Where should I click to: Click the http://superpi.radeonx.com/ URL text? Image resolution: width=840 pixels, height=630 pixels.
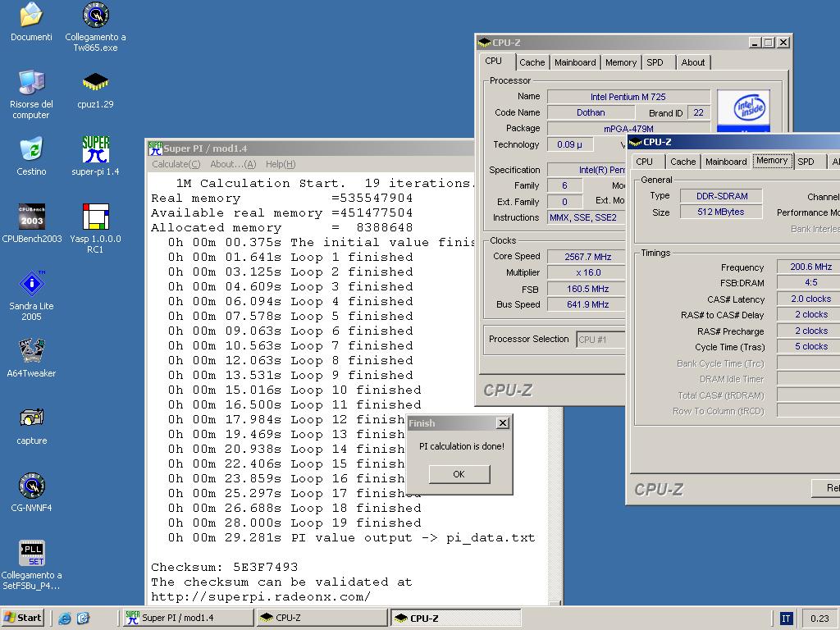pyautogui.click(x=260, y=596)
